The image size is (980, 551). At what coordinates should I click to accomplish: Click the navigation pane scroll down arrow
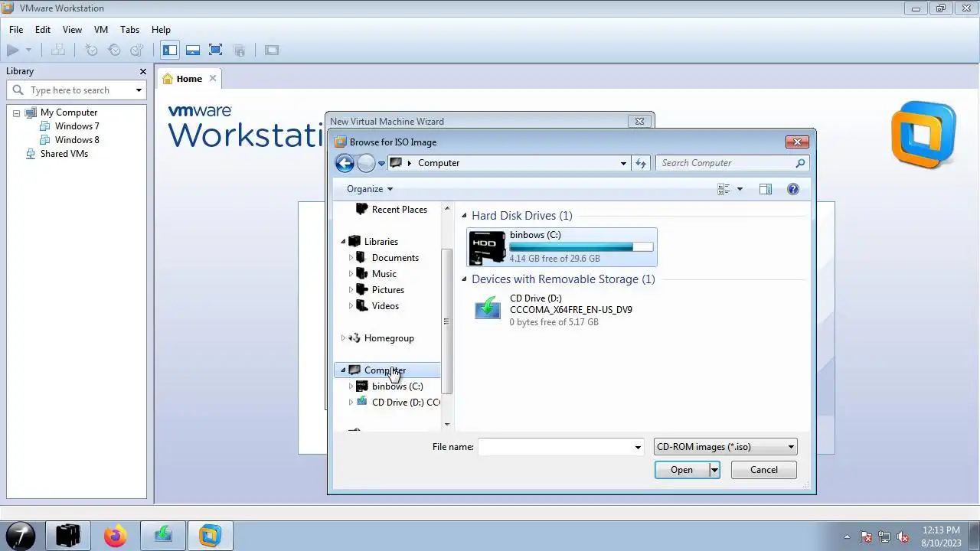tap(447, 424)
